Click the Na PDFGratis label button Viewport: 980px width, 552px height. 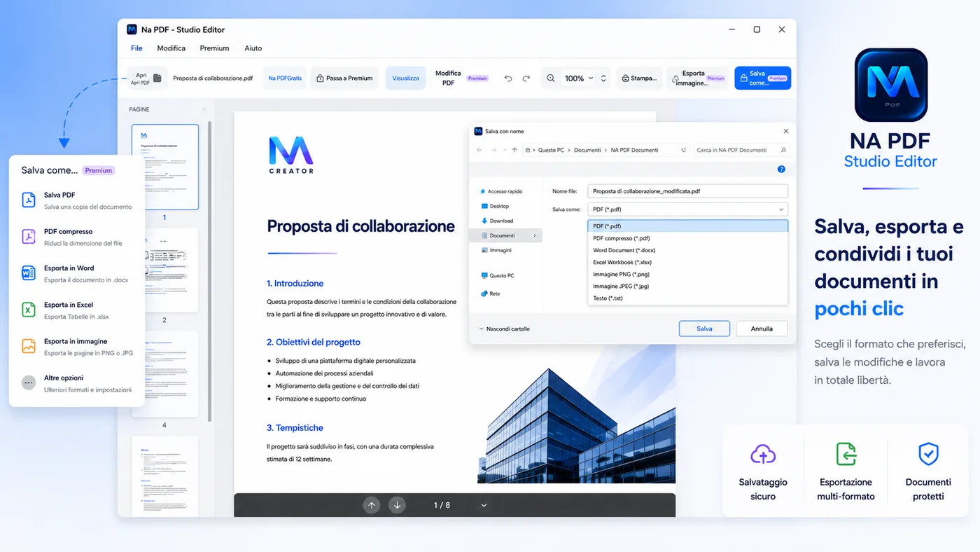click(285, 78)
